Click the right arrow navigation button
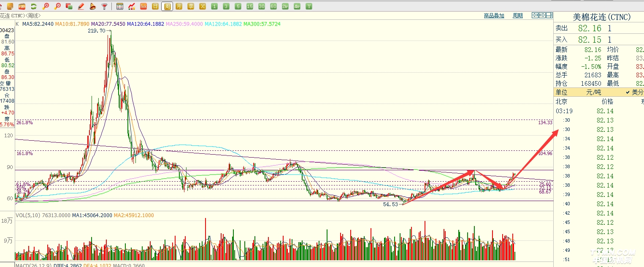Screen dimensions: 644x267 point(542,16)
